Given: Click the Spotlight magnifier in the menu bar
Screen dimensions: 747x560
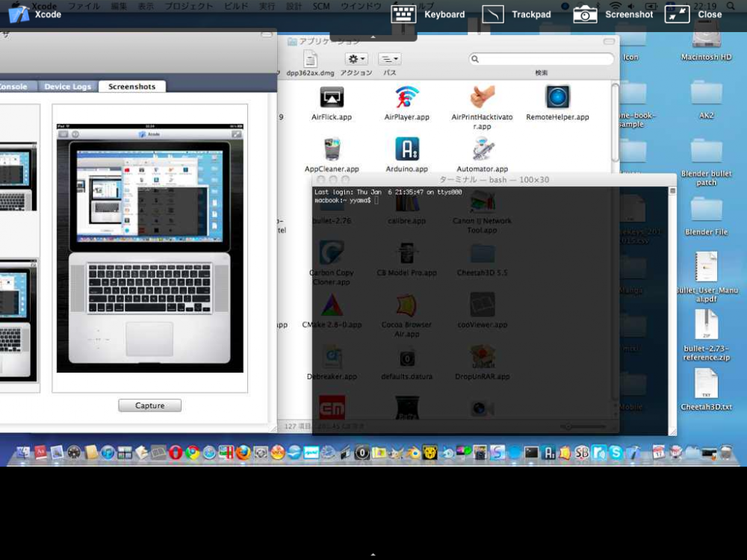Looking at the screenshot, I should coord(731,6).
